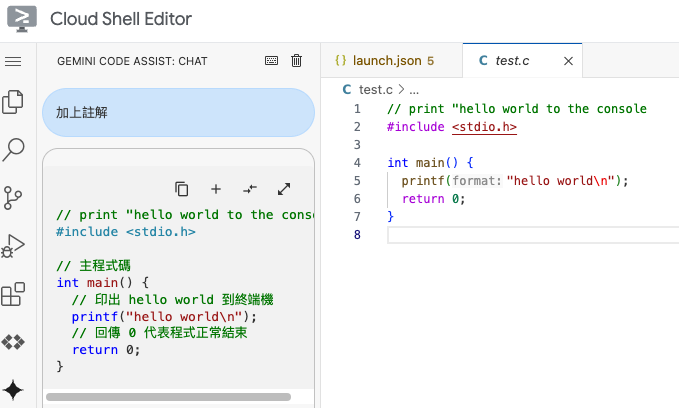Click the compare diff arrows icon on snippet

coord(250,189)
